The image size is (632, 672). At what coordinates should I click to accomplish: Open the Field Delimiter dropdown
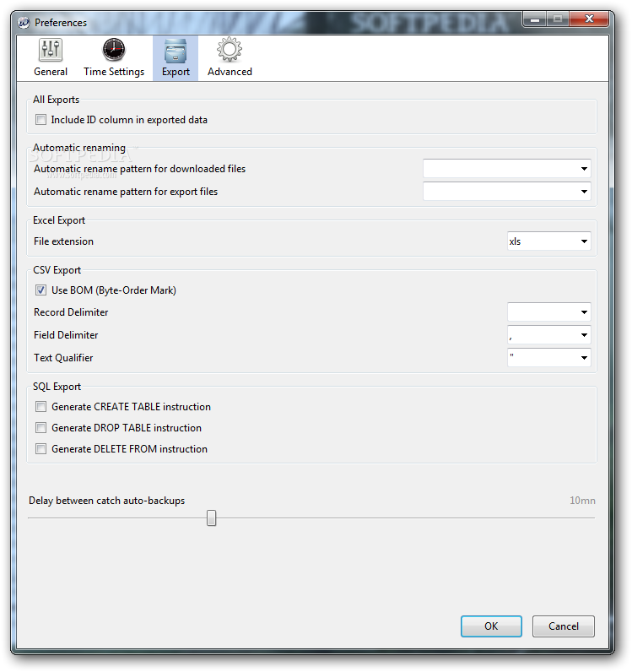point(548,334)
